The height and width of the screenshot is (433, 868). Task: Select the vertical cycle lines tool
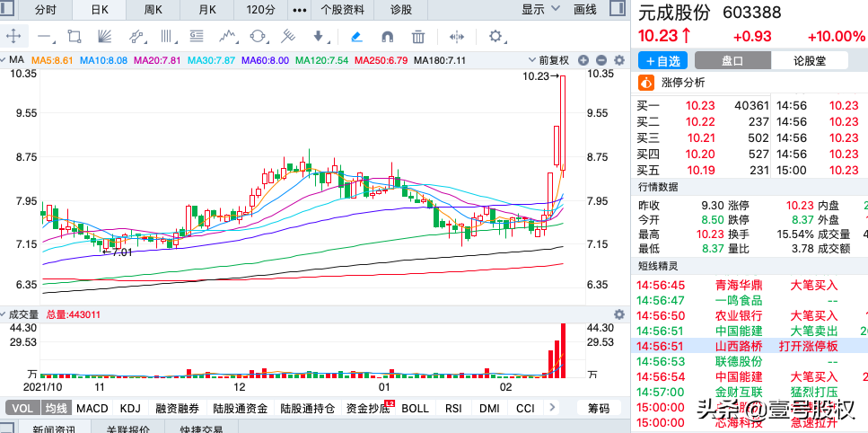[x=167, y=37]
